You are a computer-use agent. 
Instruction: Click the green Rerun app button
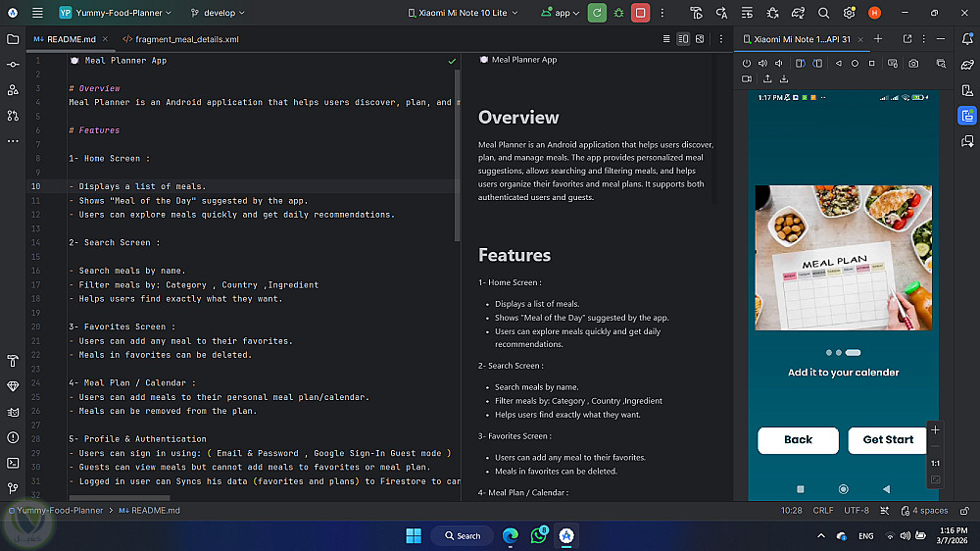click(597, 13)
